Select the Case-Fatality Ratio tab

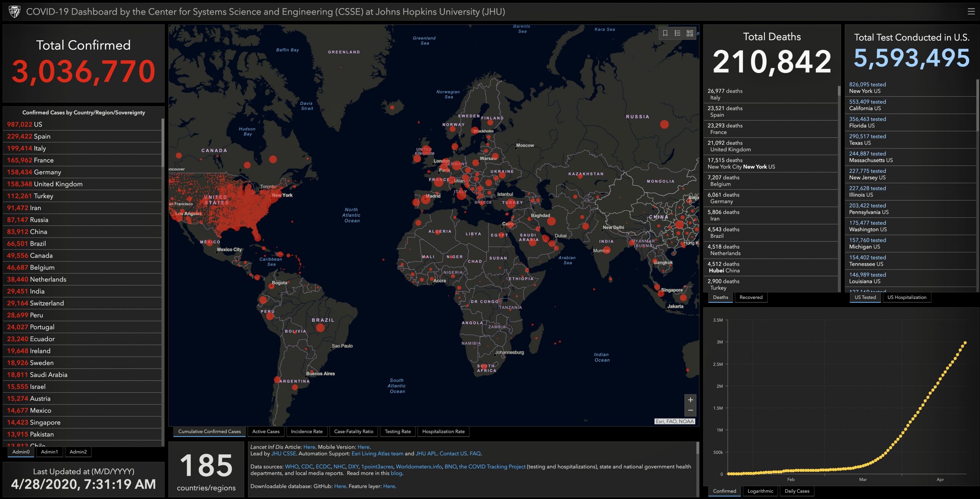tap(354, 432)
